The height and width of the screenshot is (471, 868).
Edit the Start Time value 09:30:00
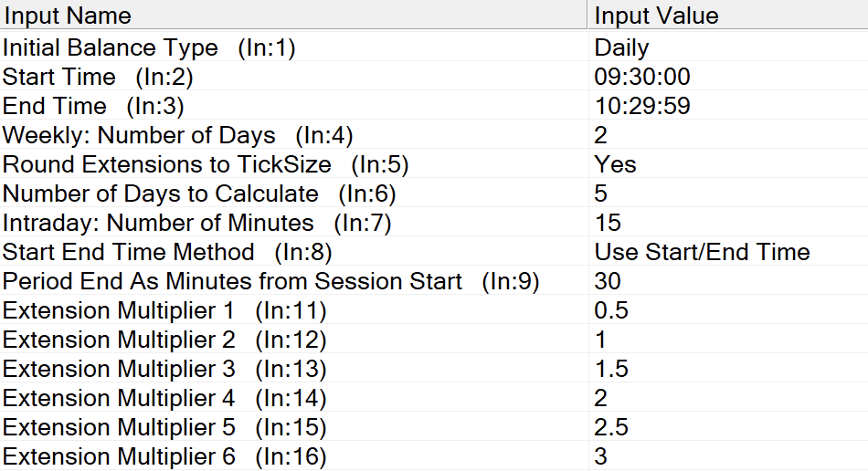coord(642,77)
